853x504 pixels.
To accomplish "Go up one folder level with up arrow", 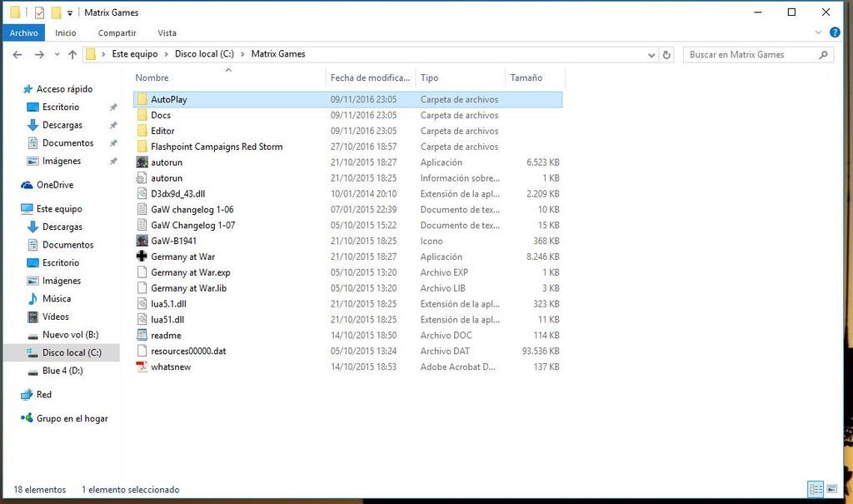I will coord(72,55).
